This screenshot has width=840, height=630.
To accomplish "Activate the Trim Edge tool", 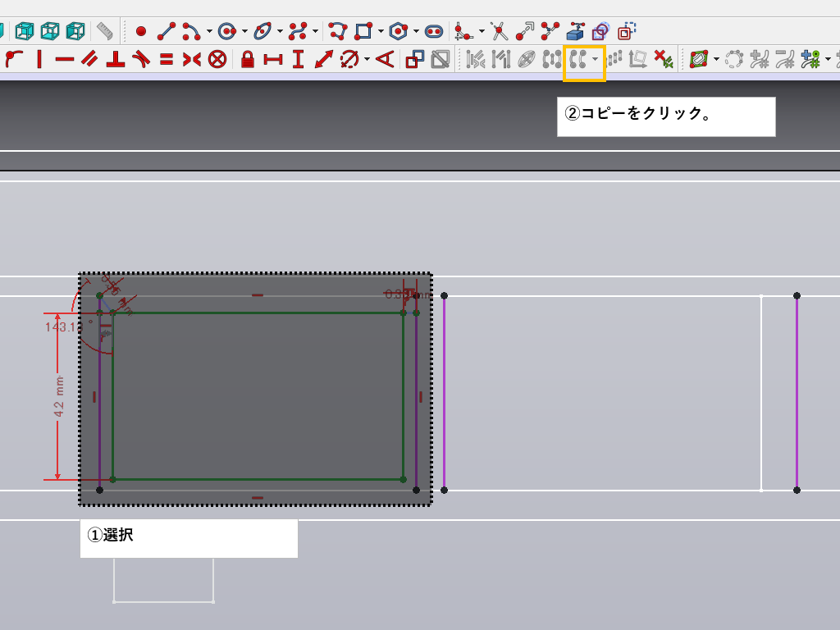I will coord(500,32).
